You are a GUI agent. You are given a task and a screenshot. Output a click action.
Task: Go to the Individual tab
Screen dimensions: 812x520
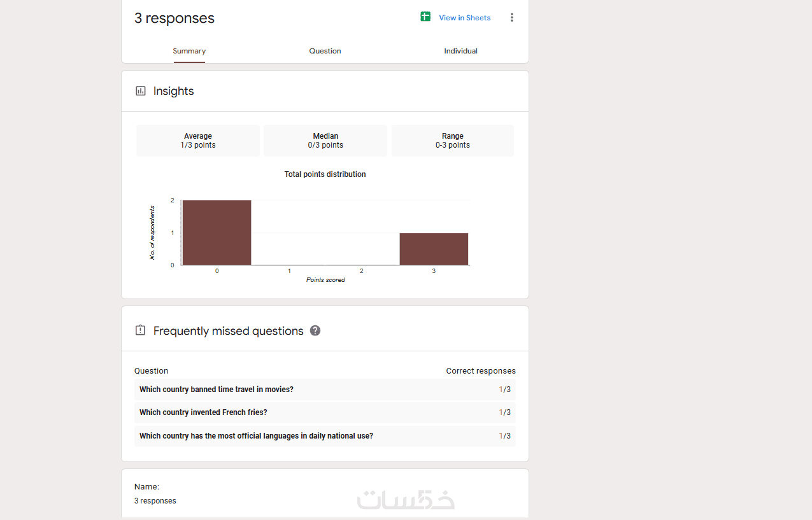[x=460, y=51]
